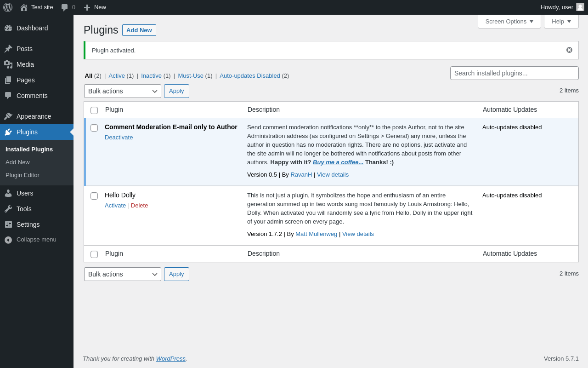Click the Tools wrench icon
Viewport: 588px width, 368px height.
click(8, 209)
